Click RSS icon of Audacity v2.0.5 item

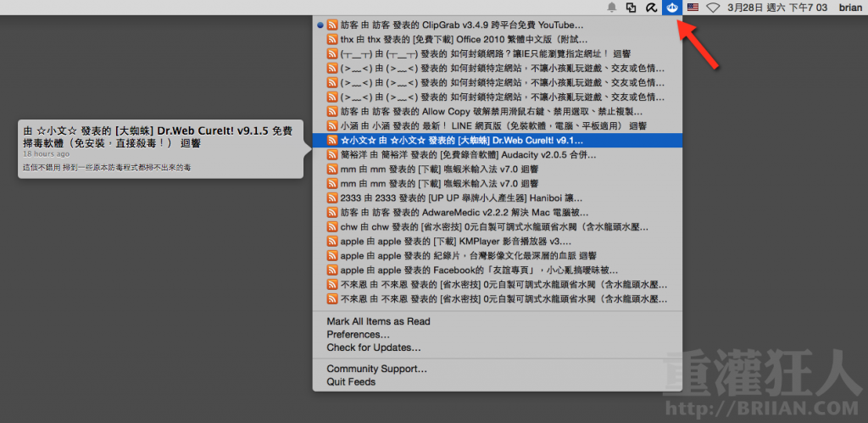[x=332, y=154]
